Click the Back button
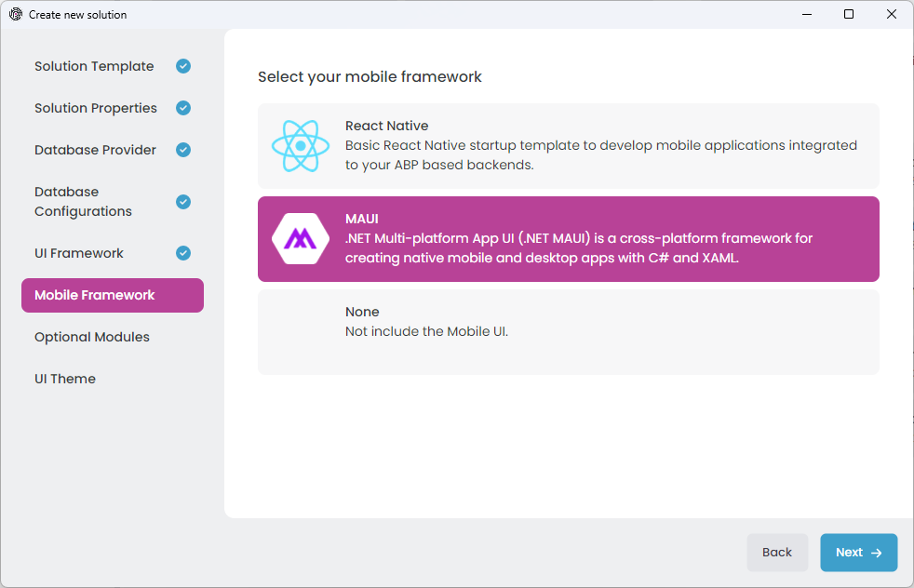Screen dimensions: 914x588 point(777,553)
